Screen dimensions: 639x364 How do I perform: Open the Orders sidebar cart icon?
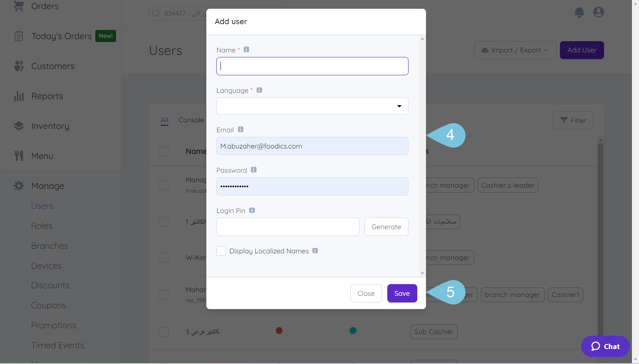[19, 6]
